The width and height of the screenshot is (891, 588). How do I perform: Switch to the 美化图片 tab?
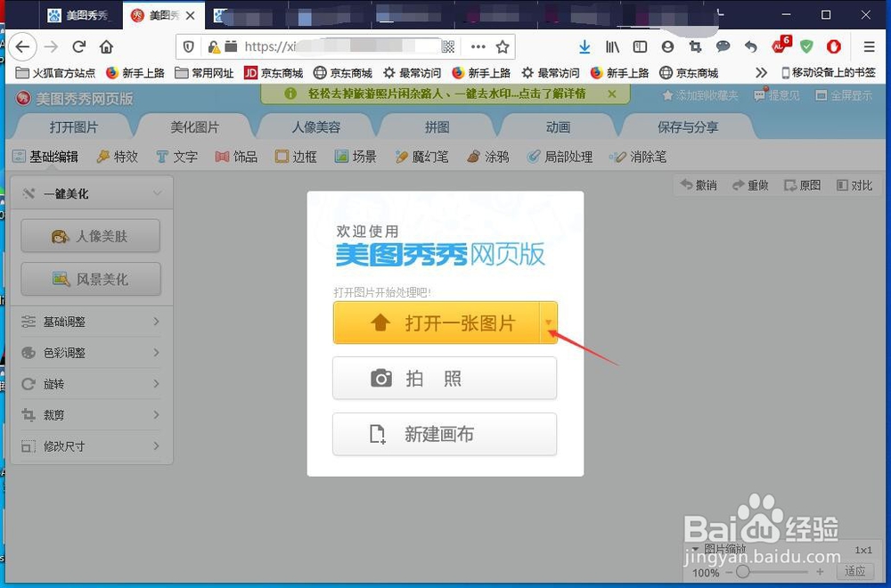tap(195, 127)
